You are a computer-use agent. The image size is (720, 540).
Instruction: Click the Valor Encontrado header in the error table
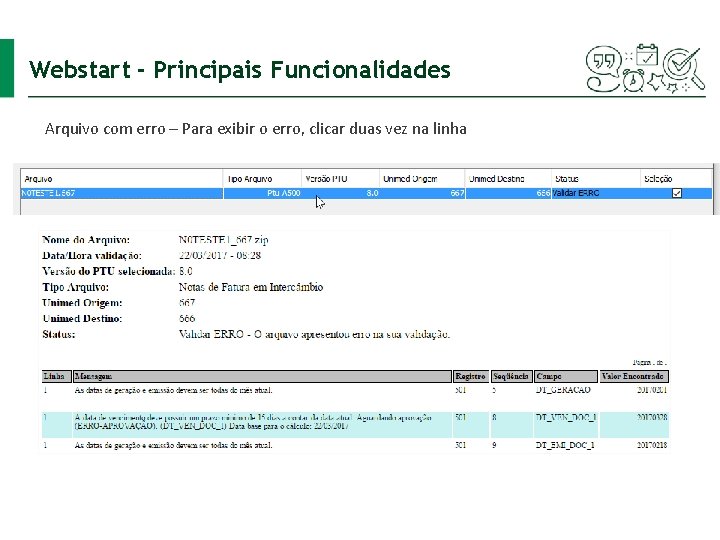coord(634,377)
